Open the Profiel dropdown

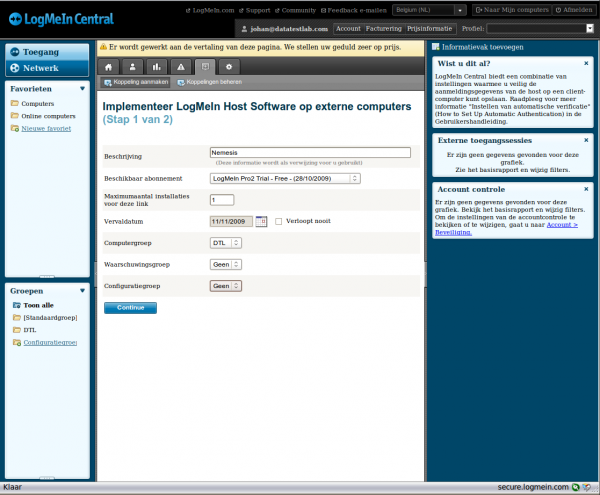click(x=540, y=29)
